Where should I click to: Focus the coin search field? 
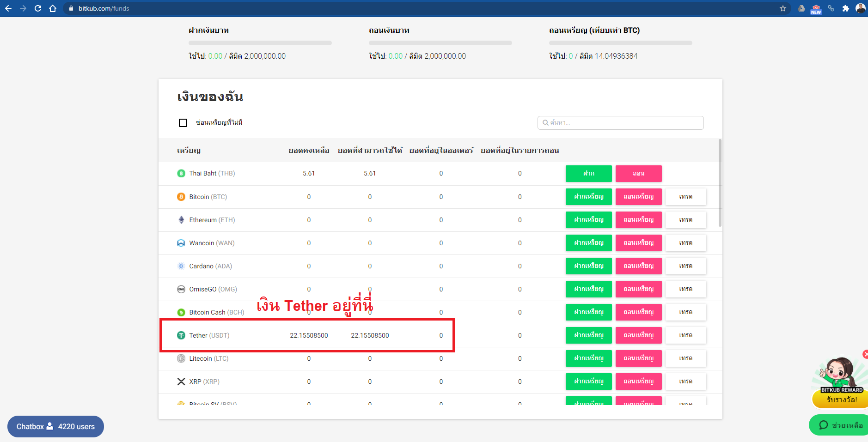[620, 123]
